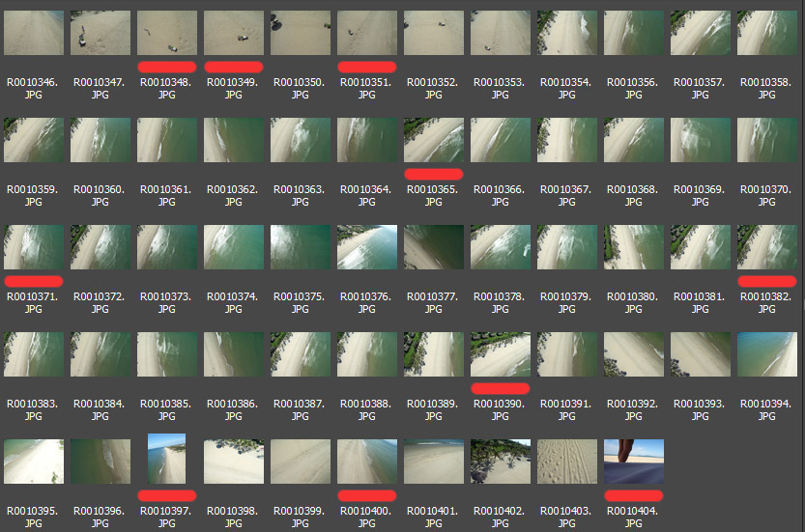
Task: Select thumbnail of R0010346.JPG
Action: [x=34, y=33]
